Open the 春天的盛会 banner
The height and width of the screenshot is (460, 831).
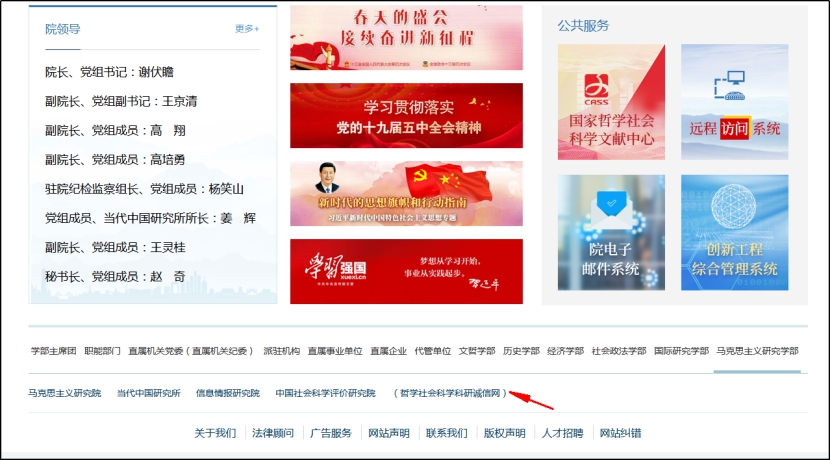[x=406, y=38]
